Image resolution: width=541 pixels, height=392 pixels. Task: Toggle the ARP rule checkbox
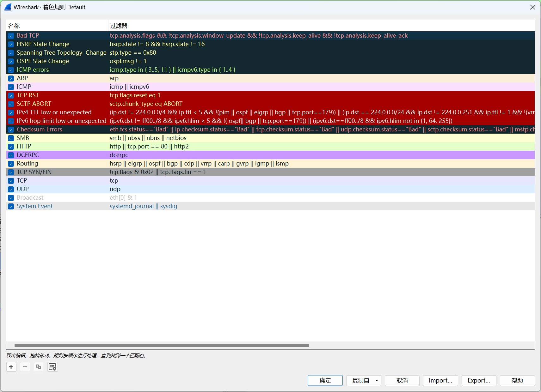click(11, 78)
